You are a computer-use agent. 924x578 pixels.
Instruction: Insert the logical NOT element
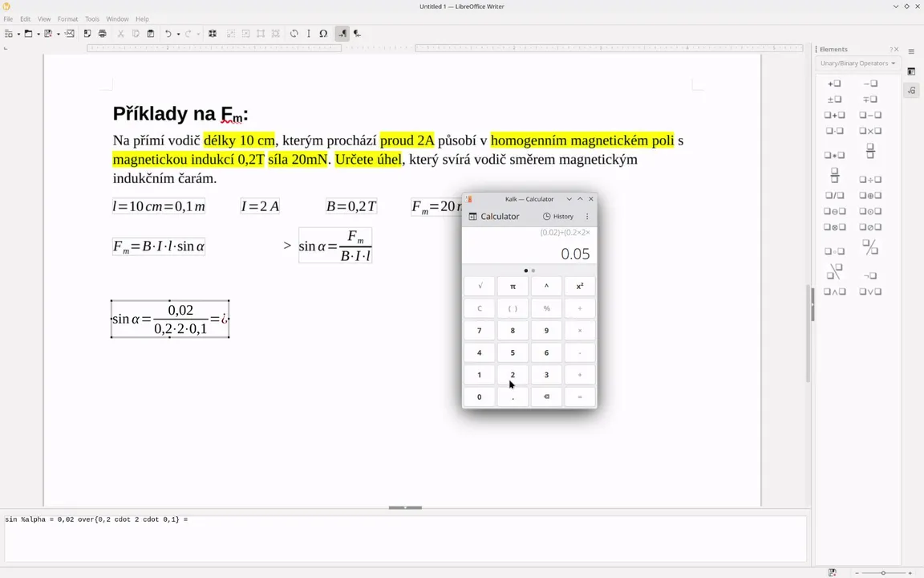(x=870, y=275)
